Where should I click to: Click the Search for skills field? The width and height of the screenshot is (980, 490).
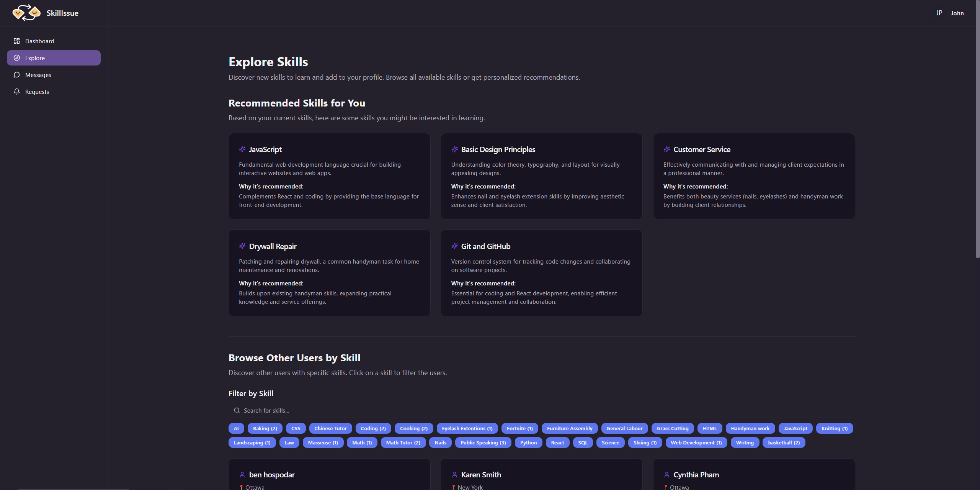[536, 410]
